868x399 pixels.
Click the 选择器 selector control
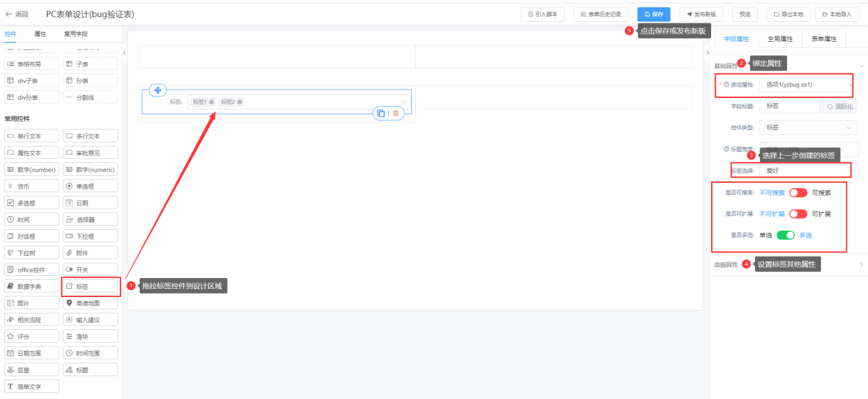[90, 220]
